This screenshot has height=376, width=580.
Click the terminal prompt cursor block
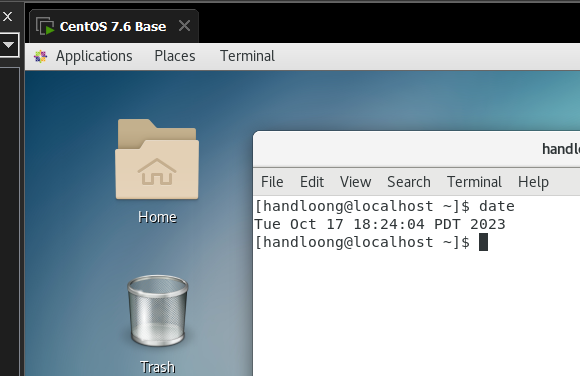(483, 242)
